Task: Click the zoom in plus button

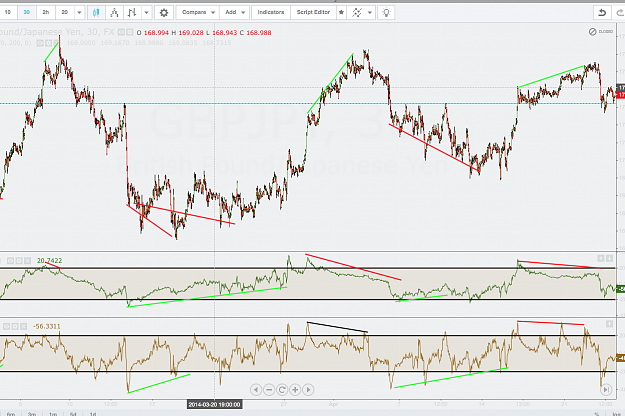Action: [x=295, y=390]
